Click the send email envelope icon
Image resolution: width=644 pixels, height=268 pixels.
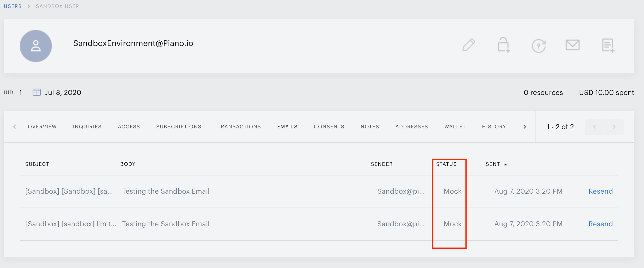pyautogui.click(x=572, y=45)
